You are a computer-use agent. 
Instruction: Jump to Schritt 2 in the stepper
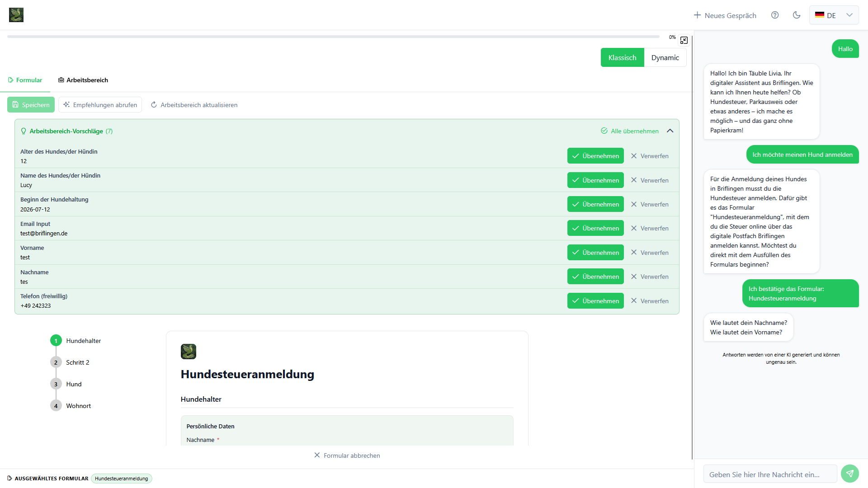click(70, 362)
